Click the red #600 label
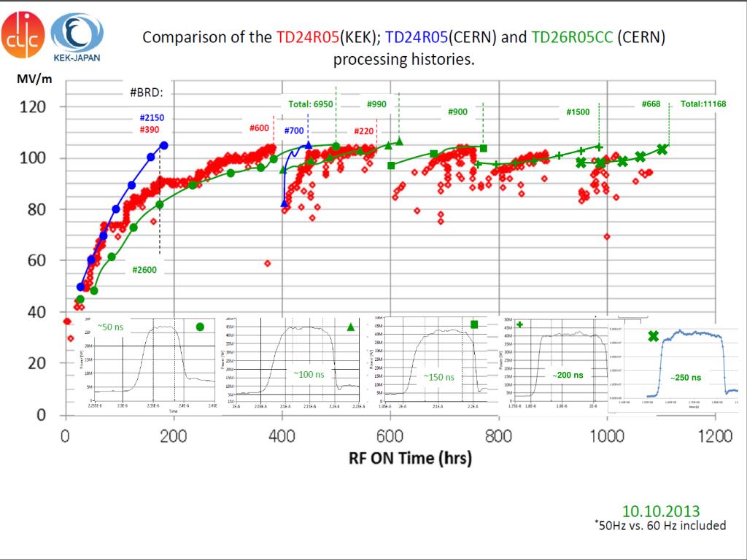 [x=259, y=128]
